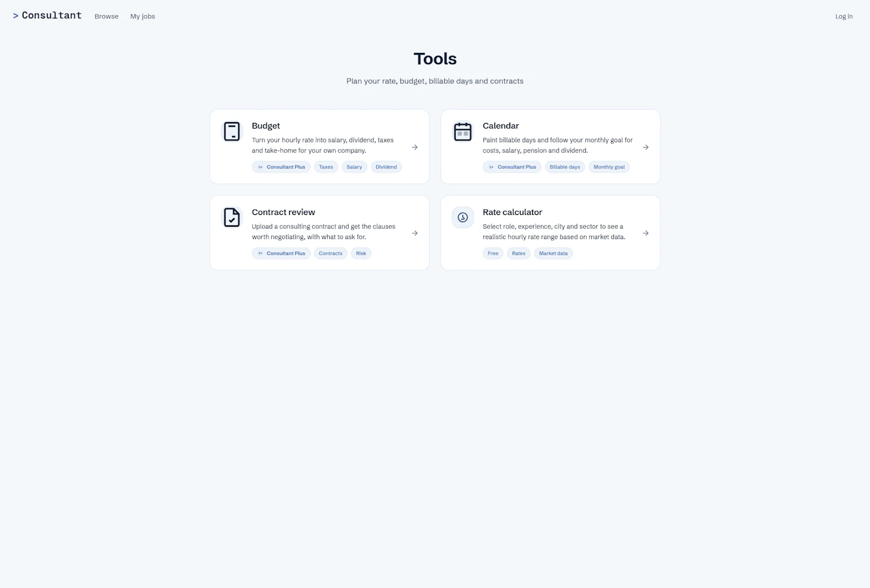This screenshot has width=870, height=588.
Task: Click the Rate calculator description text
Action: pyautogui.click(x=554, y=231)
